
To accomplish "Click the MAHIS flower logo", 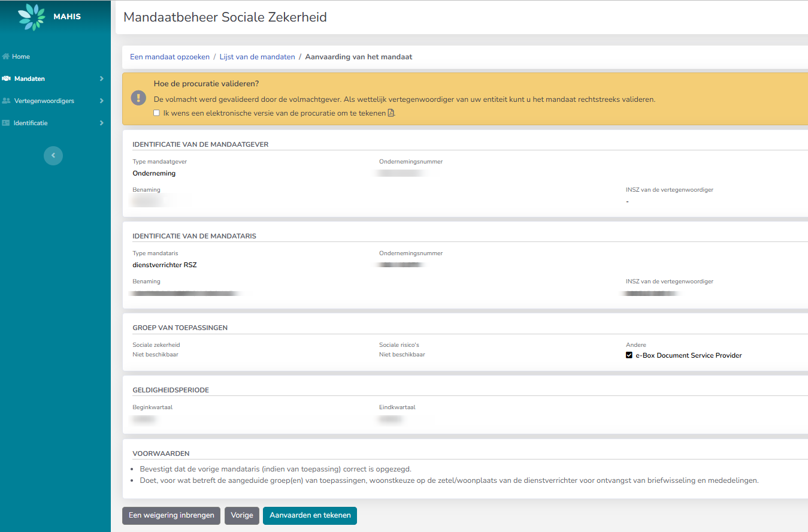I will pos(32,17).
